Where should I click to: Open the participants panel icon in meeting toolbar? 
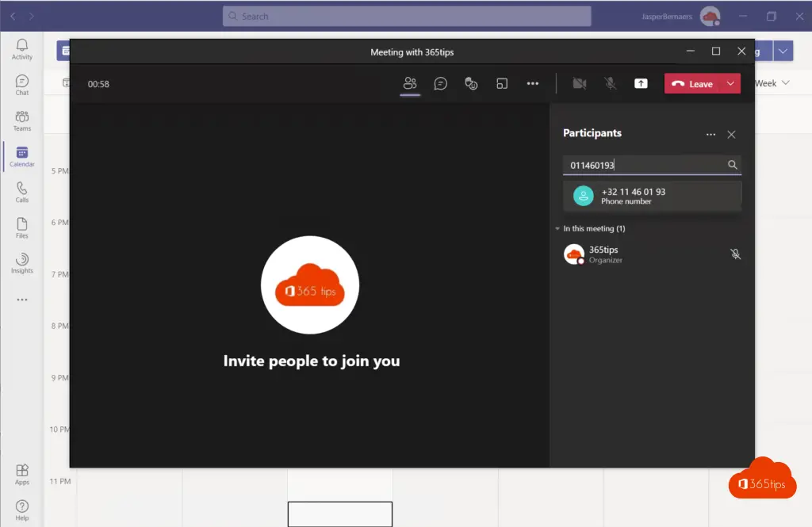410,83
